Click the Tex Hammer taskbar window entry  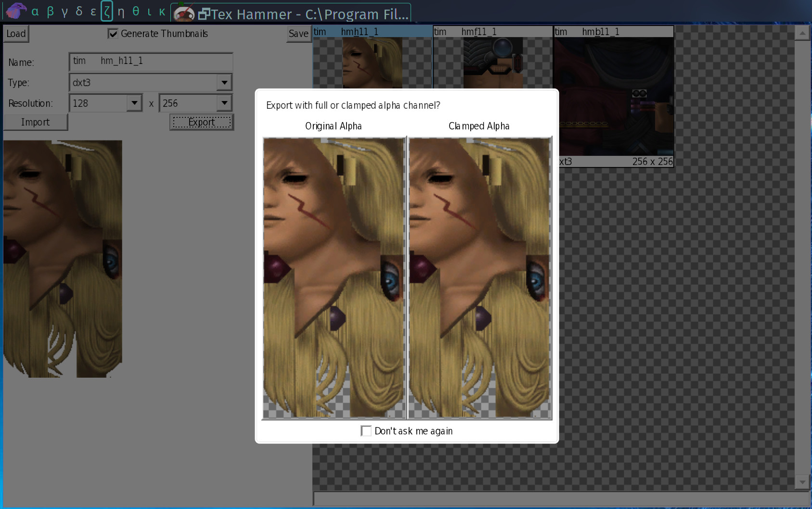(x=291, y=13)
